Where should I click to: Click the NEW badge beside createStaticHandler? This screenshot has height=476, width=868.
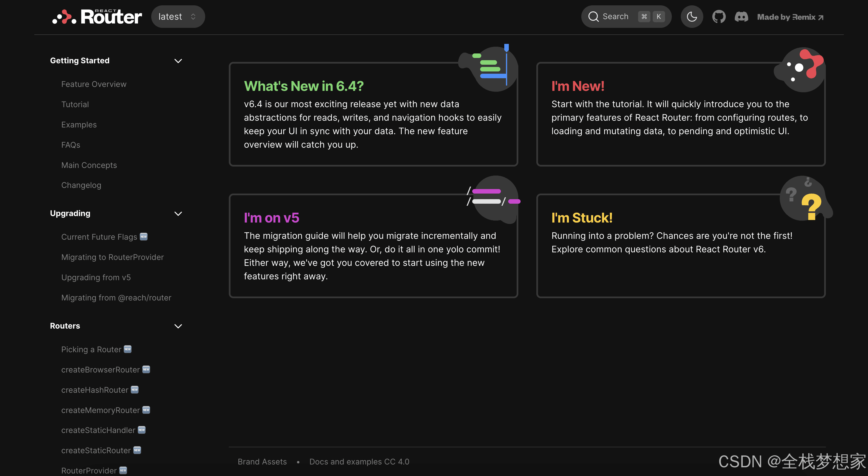tap(141, 430)
